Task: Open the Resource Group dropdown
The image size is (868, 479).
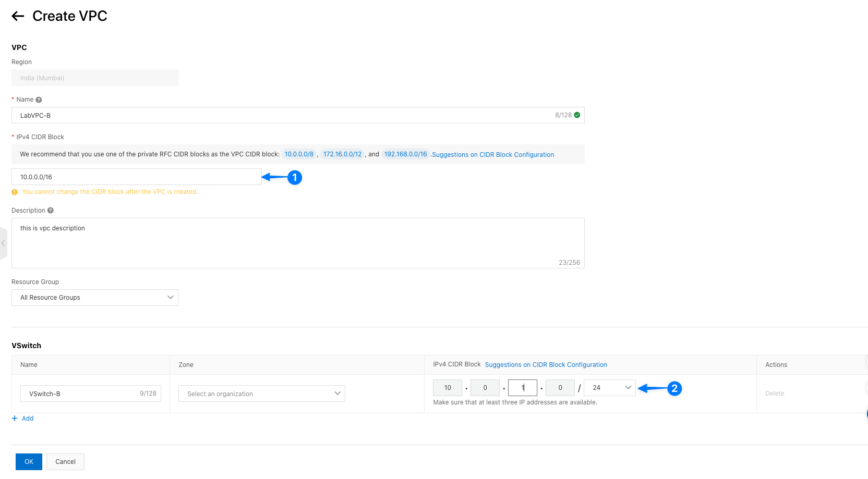Action: click(x=94, y=298)
